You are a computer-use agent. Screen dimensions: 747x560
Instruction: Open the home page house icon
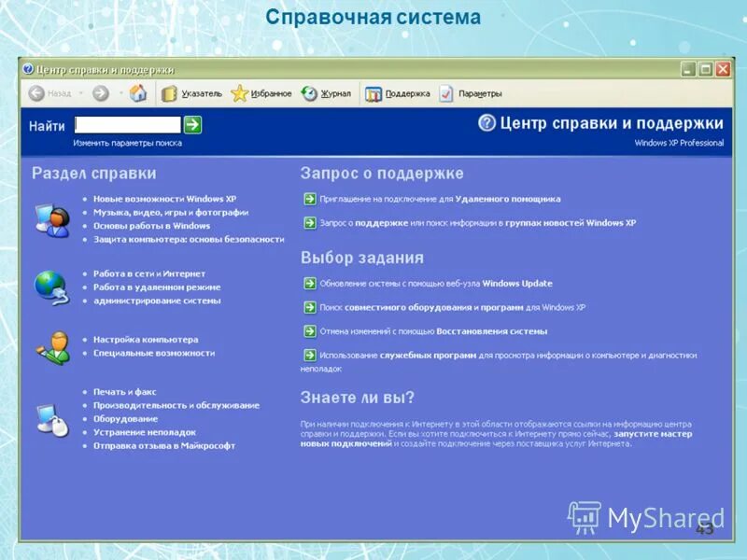[138, 93]
